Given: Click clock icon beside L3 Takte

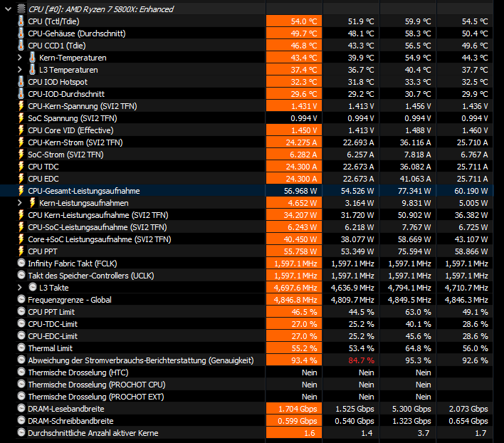Looking at the screenshot, I should click(33, 287).
